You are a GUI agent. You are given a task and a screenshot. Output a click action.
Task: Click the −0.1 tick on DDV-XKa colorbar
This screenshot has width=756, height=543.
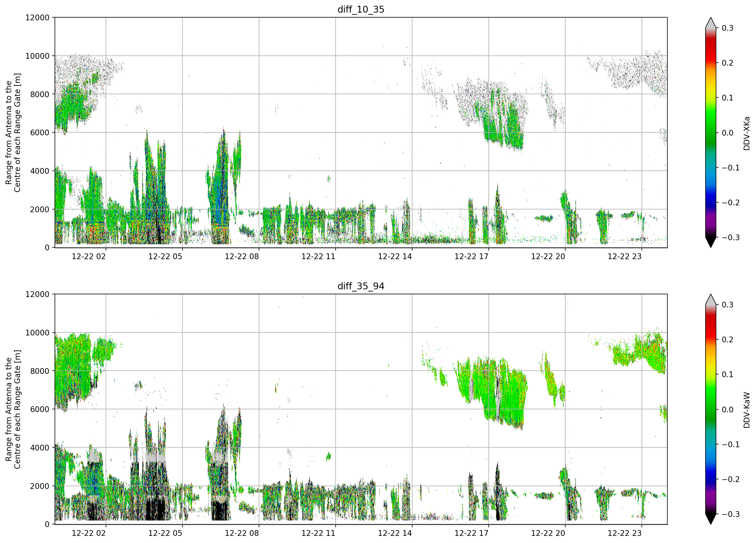pos(731,168)
